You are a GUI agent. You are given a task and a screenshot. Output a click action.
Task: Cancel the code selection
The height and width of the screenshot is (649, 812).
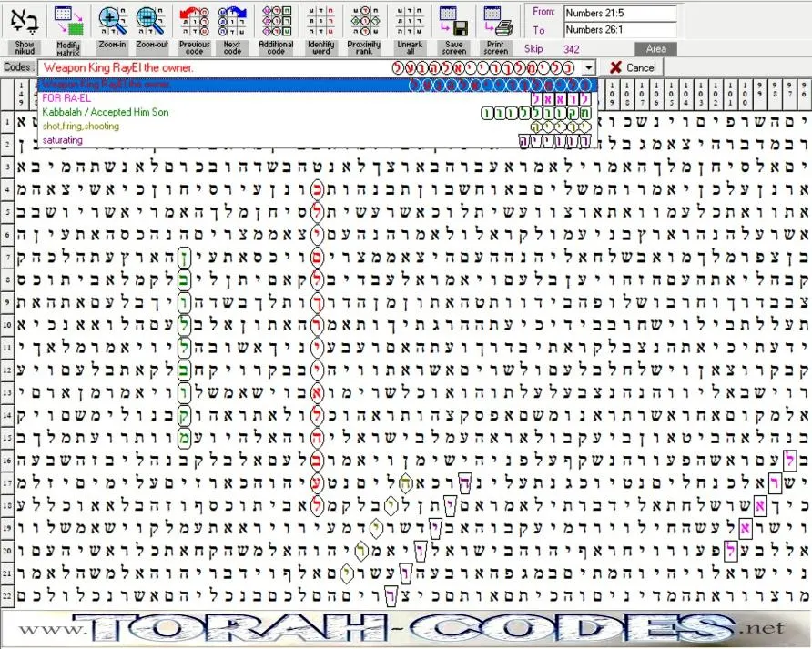pyautogui.click(x=633, y=68)
